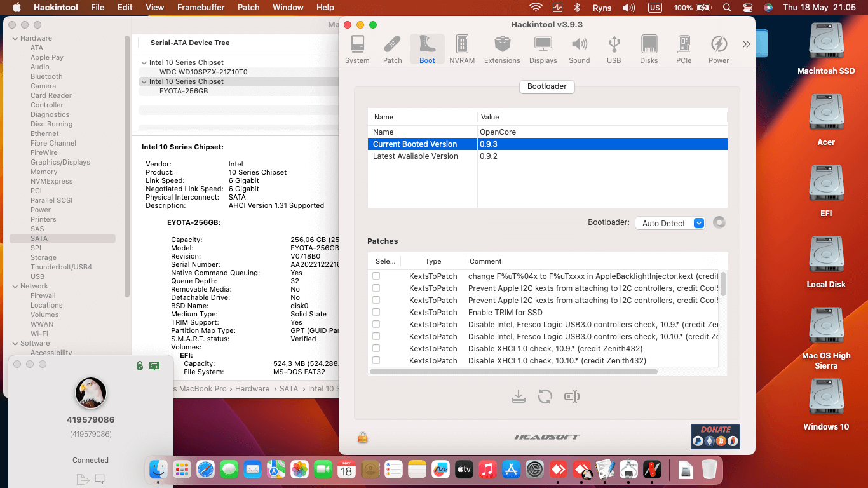The height and width of the screenshot is (488, 868).
Task: Select WDC WD10SPZX-21Z10T0 in device tree
Action: [x=203, y=72]
